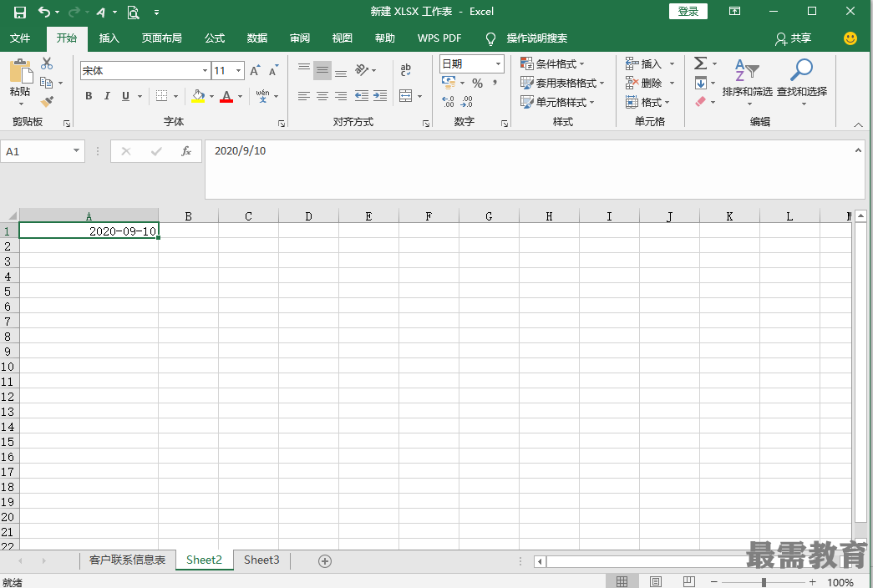Apply cell borders
873x588 pixels.
pyautogui.click(x=161, y=96)
